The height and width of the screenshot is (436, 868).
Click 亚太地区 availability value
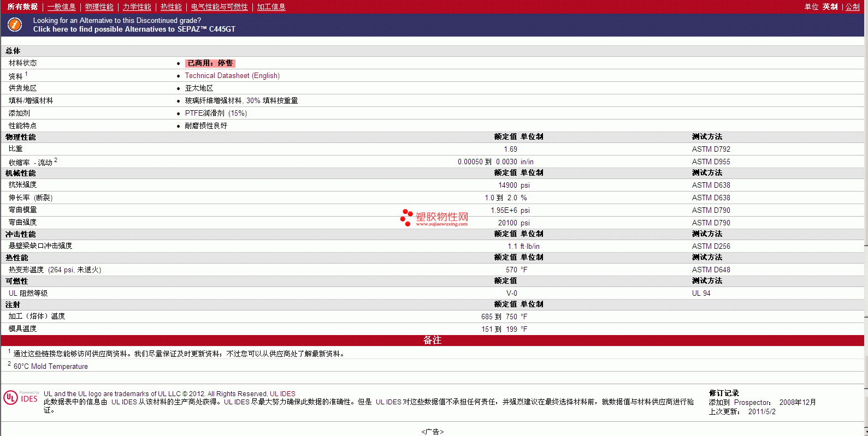click(199, 88)
